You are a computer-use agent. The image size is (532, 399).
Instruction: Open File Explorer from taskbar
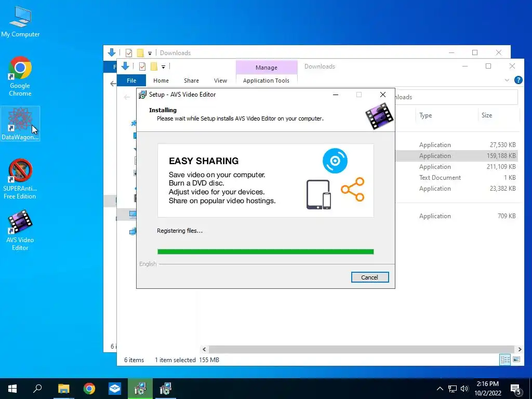click(63, 389)
